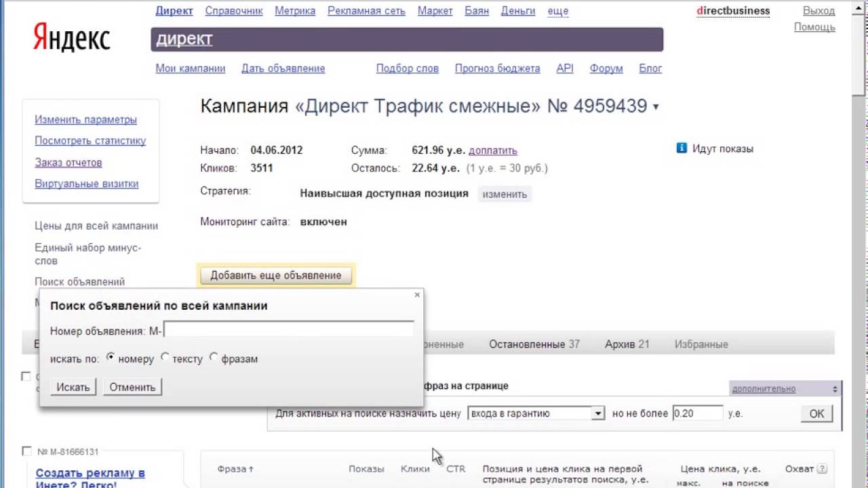Click the Посмотреть статистику link
The width and height of the screenshot is (868, 488).
coord(90,141)
